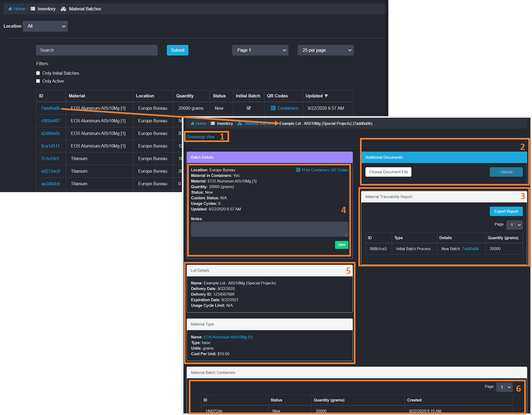Click the Material Batches cubes icon

[63, 9]
